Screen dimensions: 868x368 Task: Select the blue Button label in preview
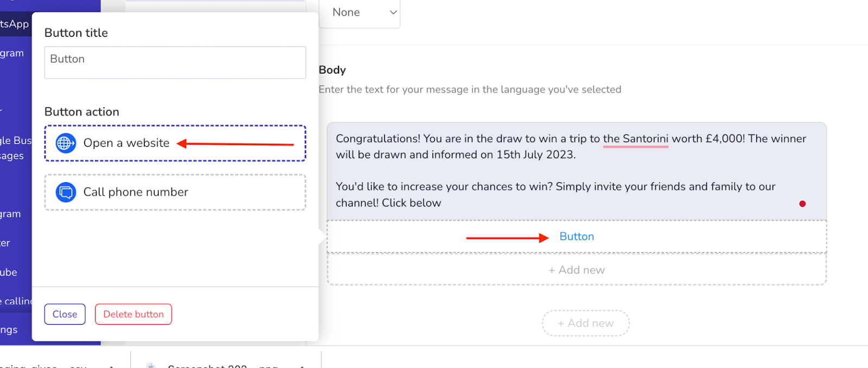(x=577, y=237)
